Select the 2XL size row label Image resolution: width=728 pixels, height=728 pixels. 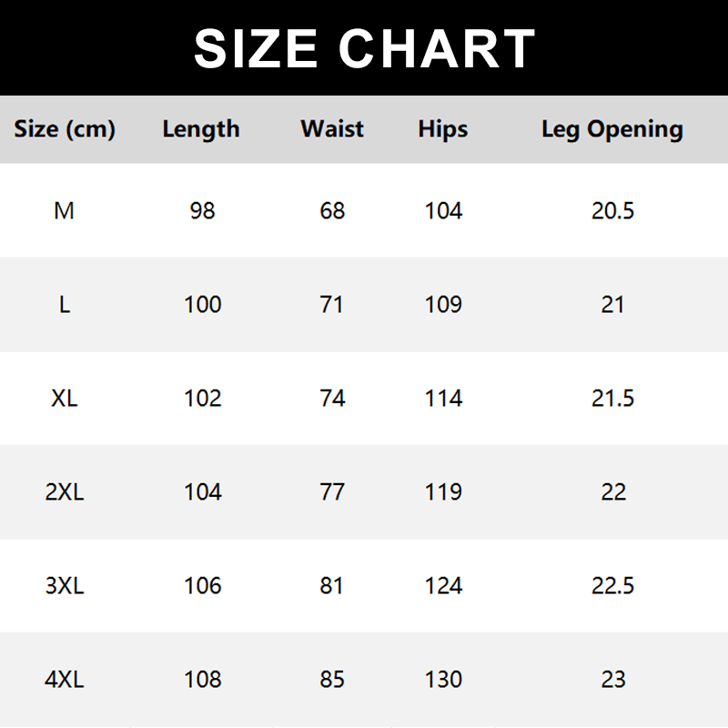pyautogui.click(x=65, y=492)
